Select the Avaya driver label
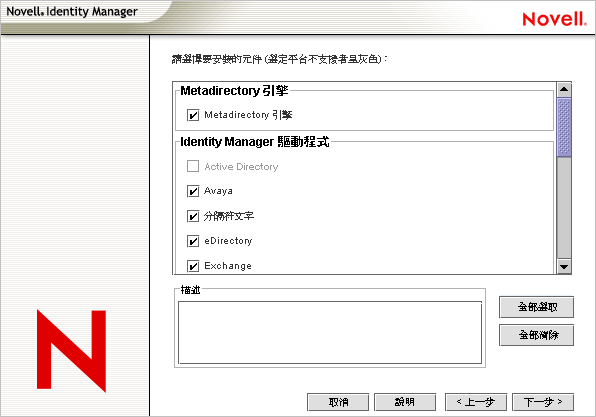The height and width of the screenshot is (417, 596). coord(218,191)
